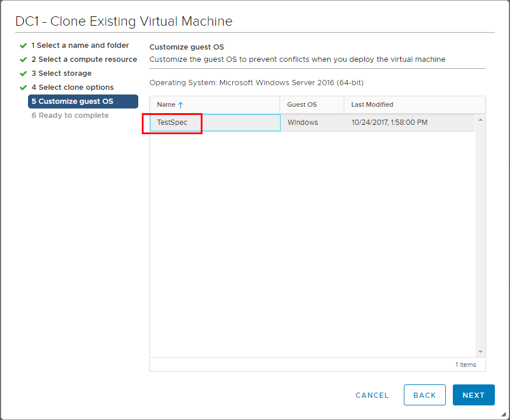Open step 4 Select clone options

[72, 87]
